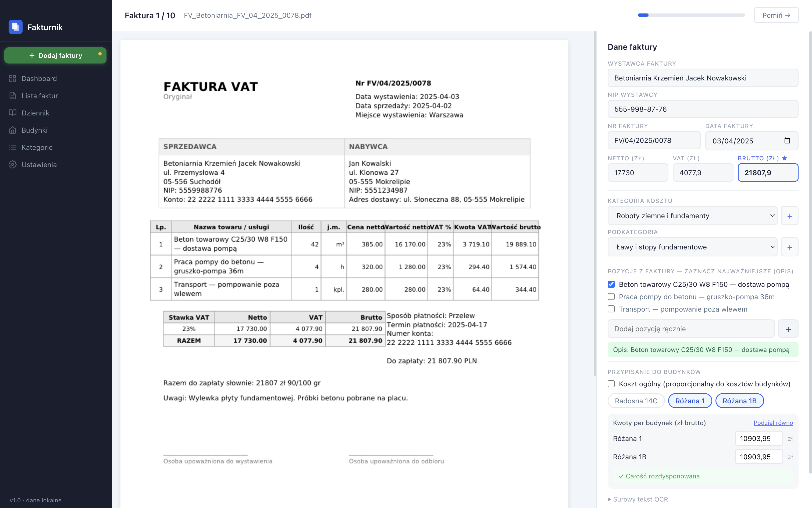Add new subcategory with plus icon
Screen dimensions: 812x508
coord(789,247)
